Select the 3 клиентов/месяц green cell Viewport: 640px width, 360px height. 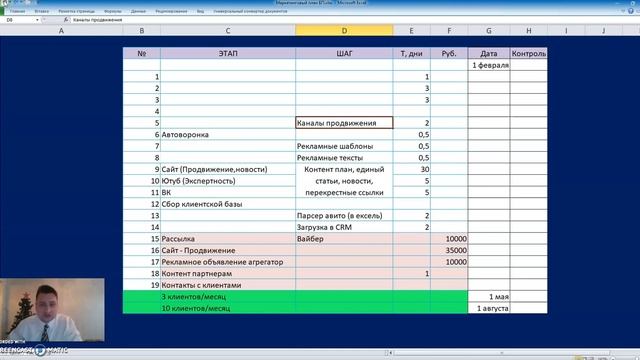pyautogui.click(x=228, y=297)
